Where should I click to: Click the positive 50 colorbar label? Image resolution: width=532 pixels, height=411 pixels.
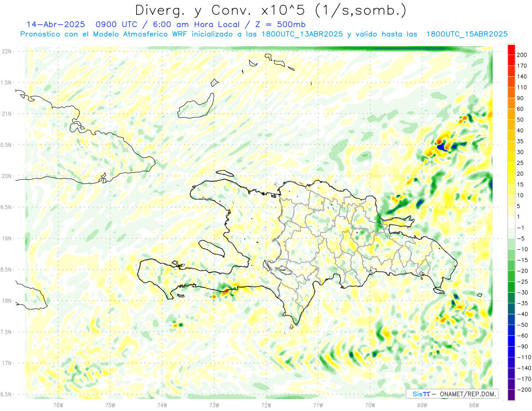click(520, 120)
